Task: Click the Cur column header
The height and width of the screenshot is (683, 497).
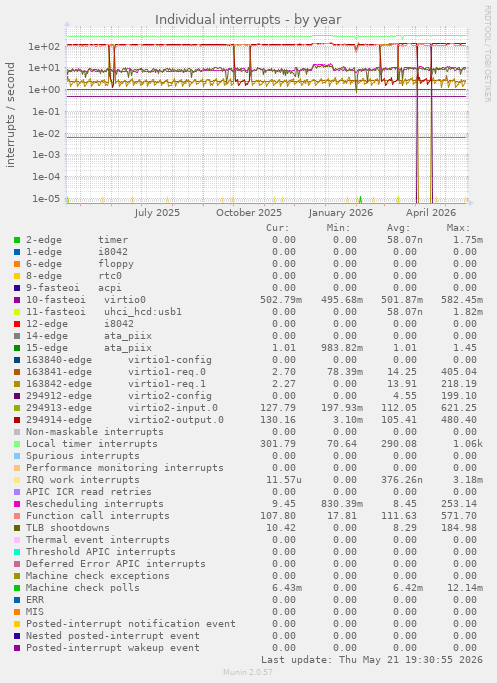Action: tap(278, 228)
